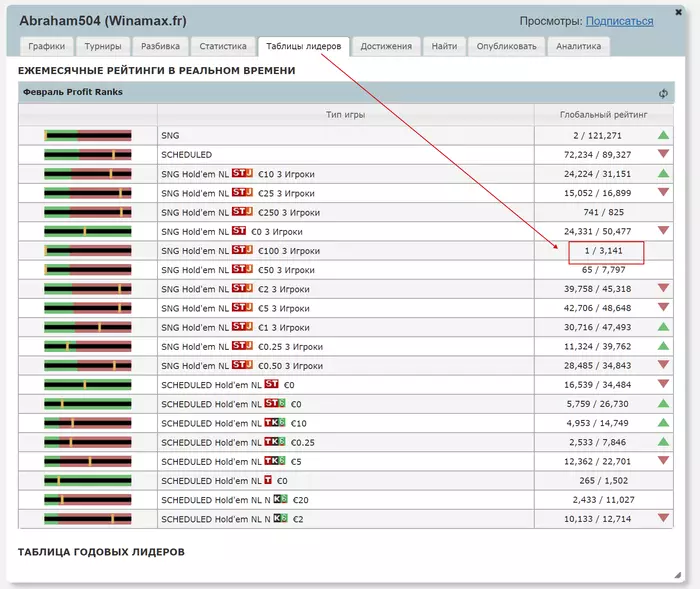Click STJ badge in €250 3 Игроки row
Viewport: 700px width, 589px height.
[242, 211]
